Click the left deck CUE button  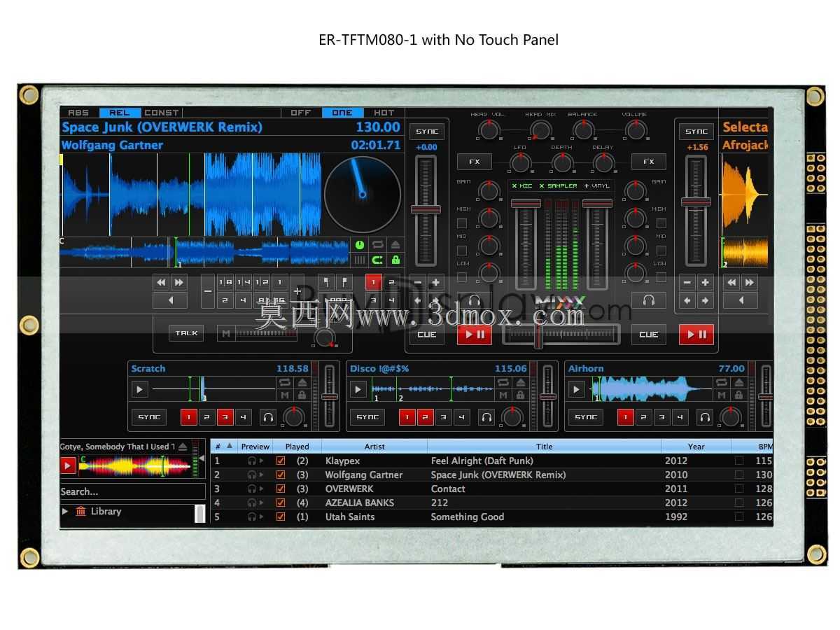click(x=427, y=335)
